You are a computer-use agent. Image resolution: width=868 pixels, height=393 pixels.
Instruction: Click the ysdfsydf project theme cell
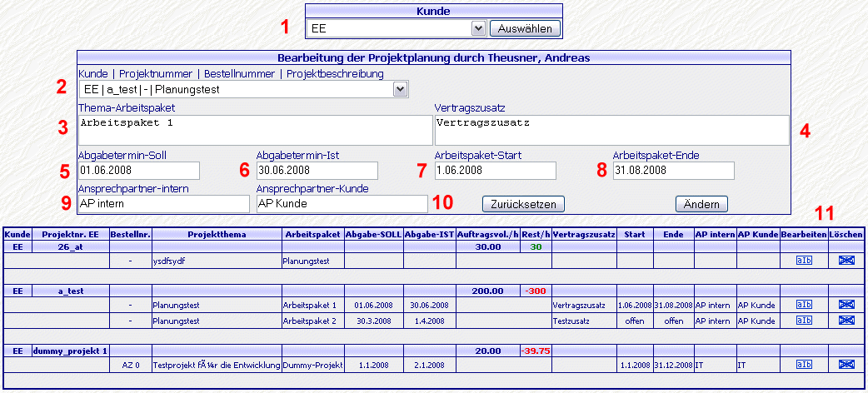pyautogui.click(x=217, y=261)
